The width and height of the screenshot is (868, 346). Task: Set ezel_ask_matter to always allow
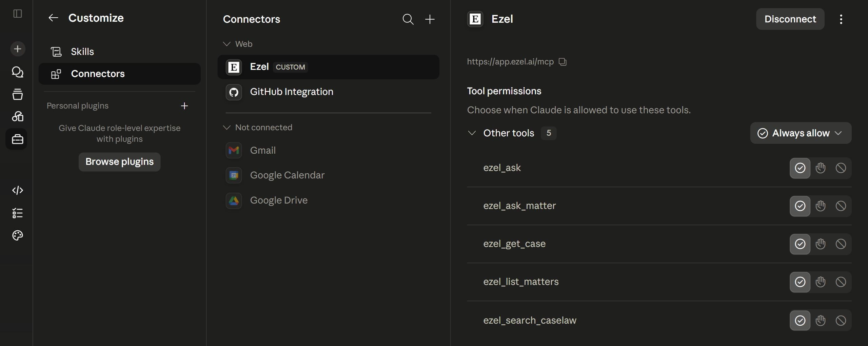[x=800, y=206]
